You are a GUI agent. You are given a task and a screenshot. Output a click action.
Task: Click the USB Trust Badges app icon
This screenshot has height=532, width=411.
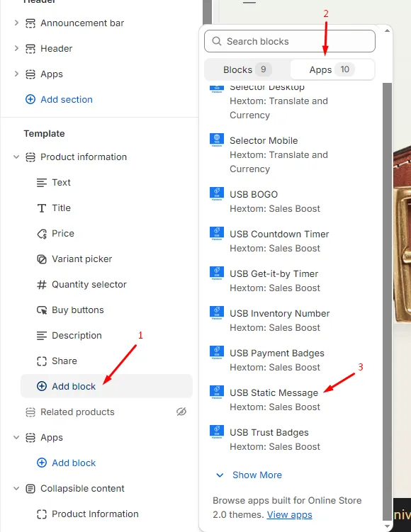pos(217,432)
